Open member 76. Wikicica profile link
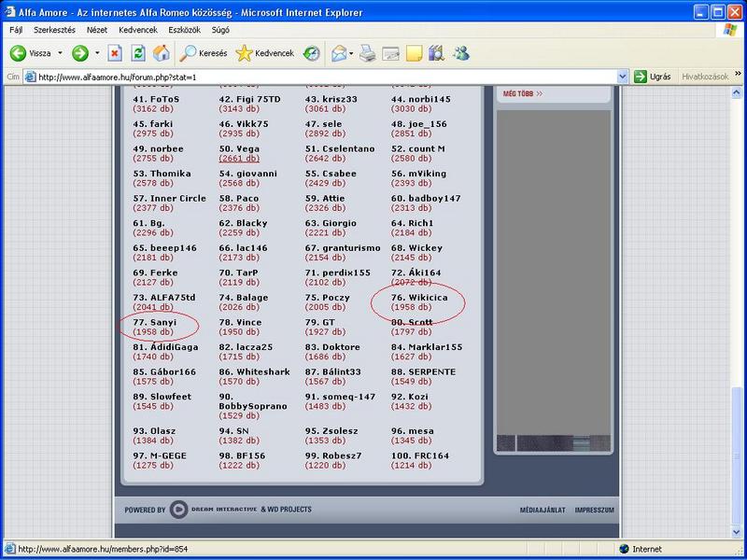Viewport: 747px width, 560px height. coord(419,297)
